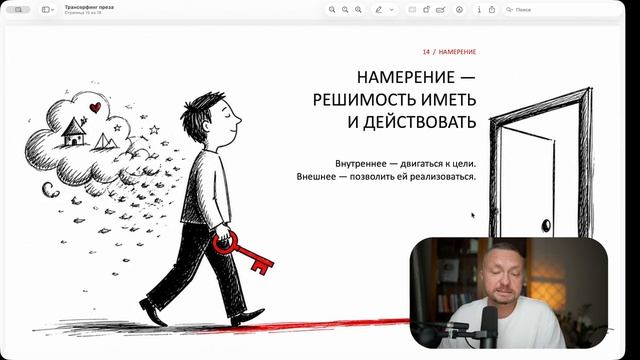Viewport: 640px width, 360px height.
Task: Click the line Внешнее — позволить ей реализоваться.
Action: coord(386,177)
